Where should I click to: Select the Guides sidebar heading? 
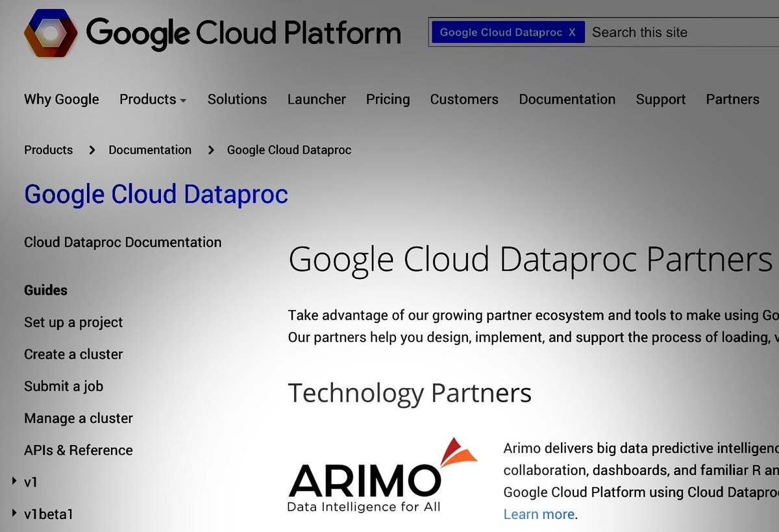(46, 290)
